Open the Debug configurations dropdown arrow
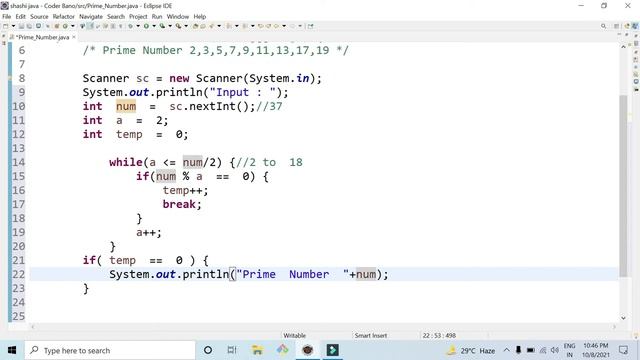Image resolution: width=640 pixels, height=360 pixels. pyautogui.click(x=138, y=26)
